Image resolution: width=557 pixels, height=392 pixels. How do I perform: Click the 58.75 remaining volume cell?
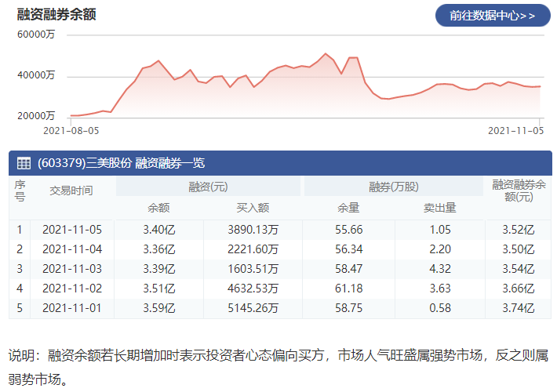pos(349,308)
